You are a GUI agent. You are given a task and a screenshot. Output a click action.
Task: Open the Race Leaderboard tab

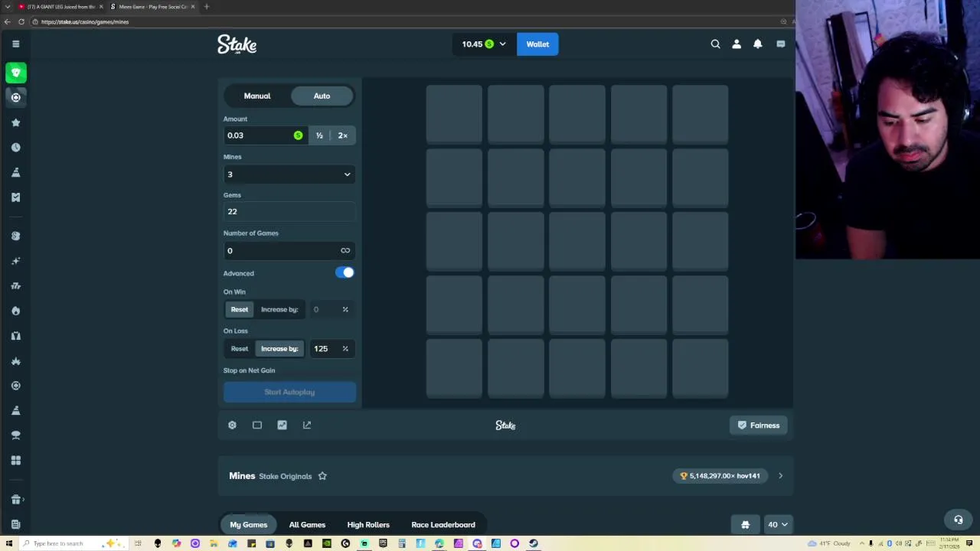[443, 525]
